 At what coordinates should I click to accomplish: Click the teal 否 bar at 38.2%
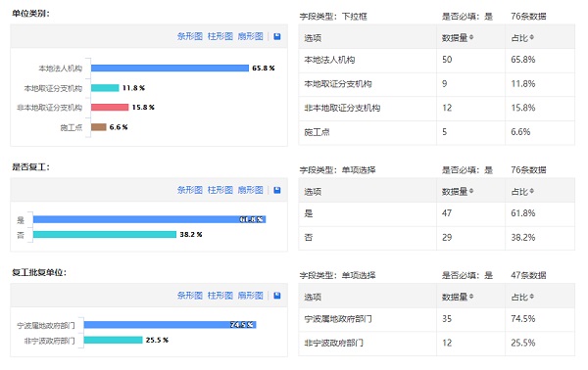[x=105, y=235]
